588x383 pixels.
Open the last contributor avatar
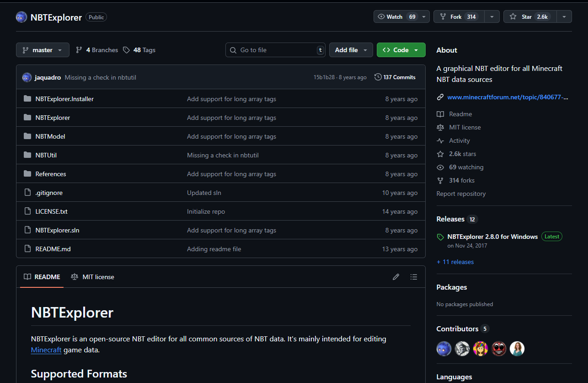(x=517, y=349)
